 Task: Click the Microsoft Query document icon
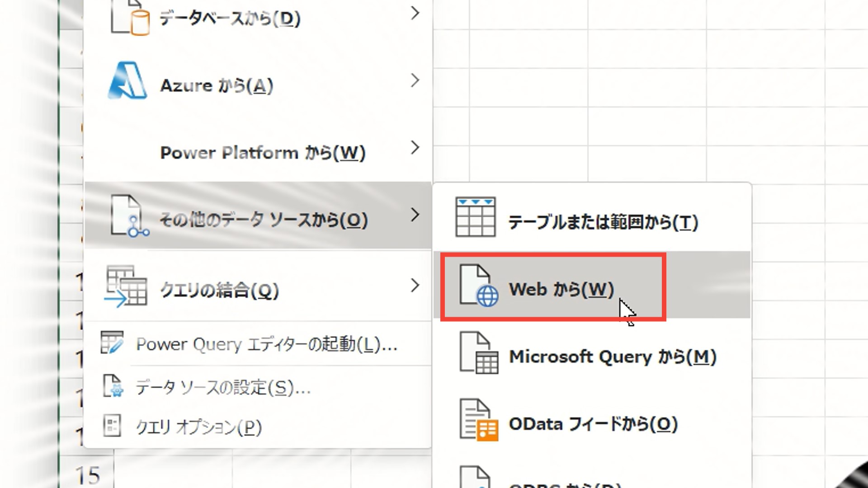478,353
